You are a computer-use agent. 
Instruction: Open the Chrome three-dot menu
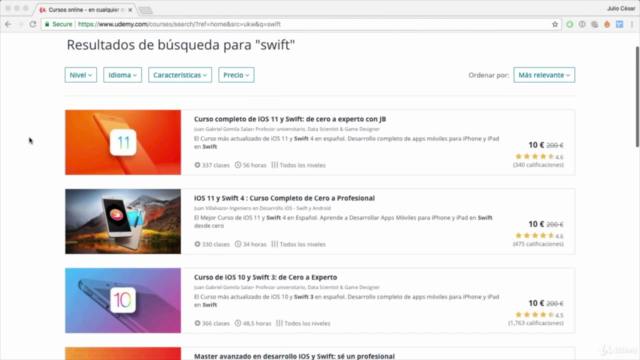[x=632, y=24]
